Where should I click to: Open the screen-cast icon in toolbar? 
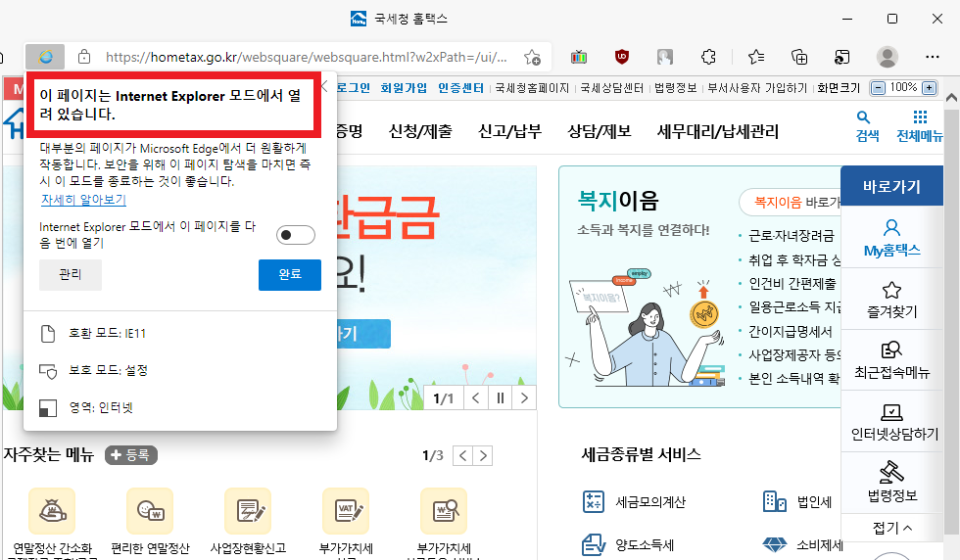841,57
